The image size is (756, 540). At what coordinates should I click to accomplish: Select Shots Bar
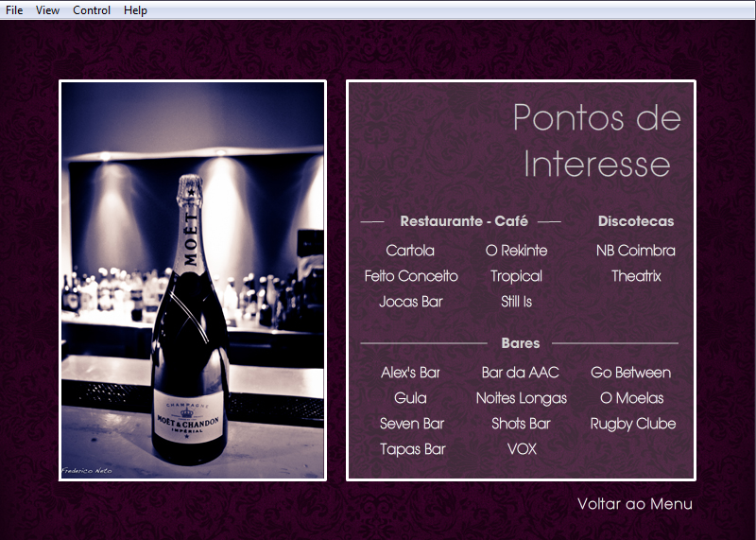pos(521,424)
